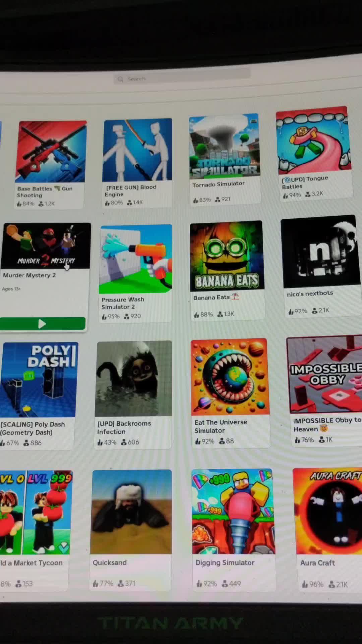Click the green play button for Murder Mystery 2
The height and width of the screenshot is (644, 362).
pos(43,323)
